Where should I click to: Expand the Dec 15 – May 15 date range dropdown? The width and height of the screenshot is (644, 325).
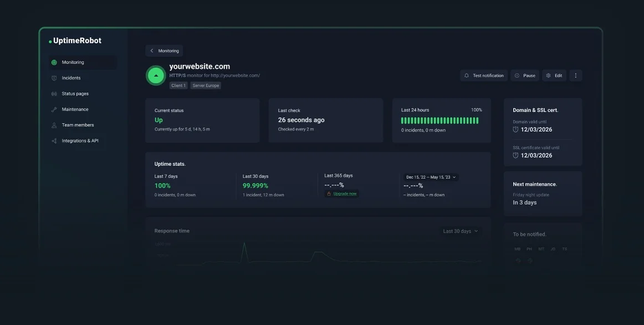pos(431,177)
